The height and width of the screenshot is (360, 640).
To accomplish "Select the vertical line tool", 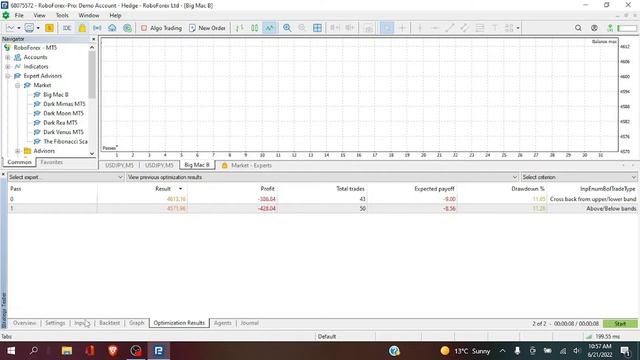I will click(420, 28).
